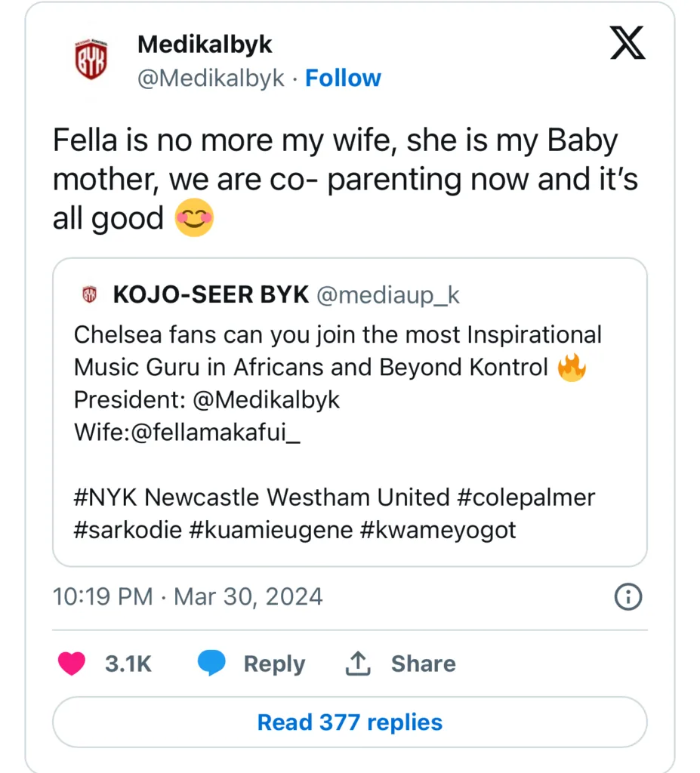Click the Share label text
The image size is (700, 773).
(423, 664)
